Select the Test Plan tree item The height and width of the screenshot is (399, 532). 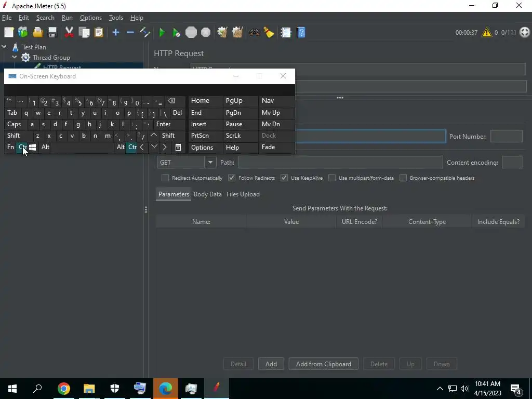[34, 47]
